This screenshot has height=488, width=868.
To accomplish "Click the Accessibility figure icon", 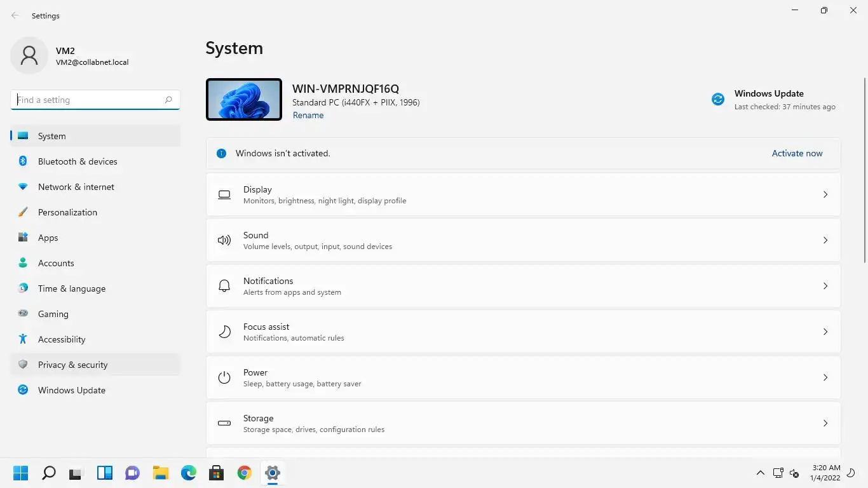I will coord(23,339).
